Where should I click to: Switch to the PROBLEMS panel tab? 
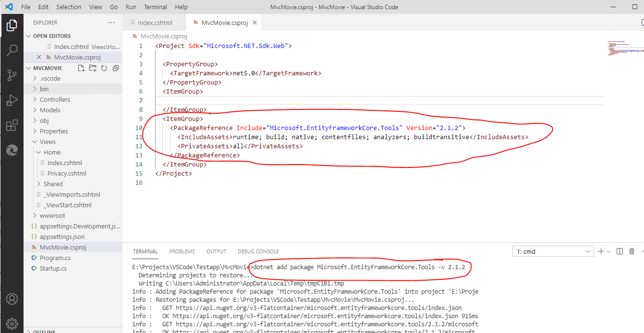182,251
